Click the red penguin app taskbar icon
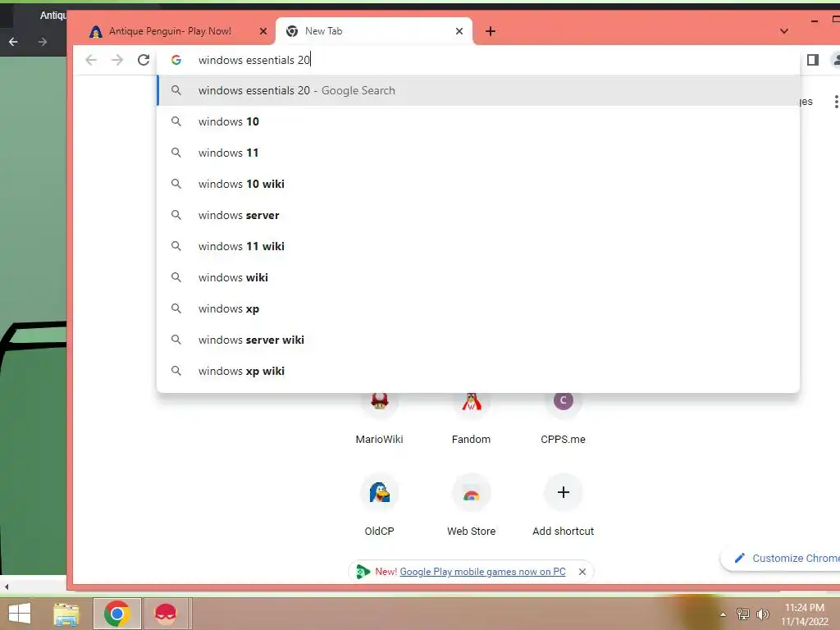 pyautogui.click(x=166, y=614)
